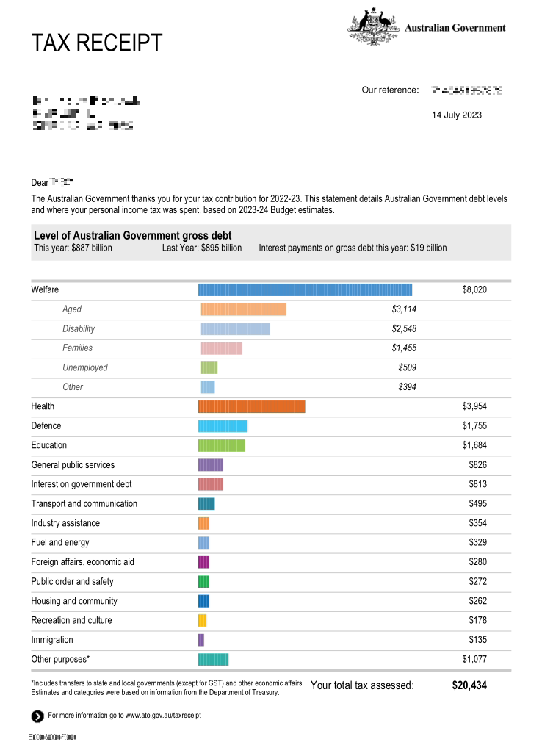Click the Welfare amount $8,020
This screenshot has width=542, height=756.
(x=474, y=290)
